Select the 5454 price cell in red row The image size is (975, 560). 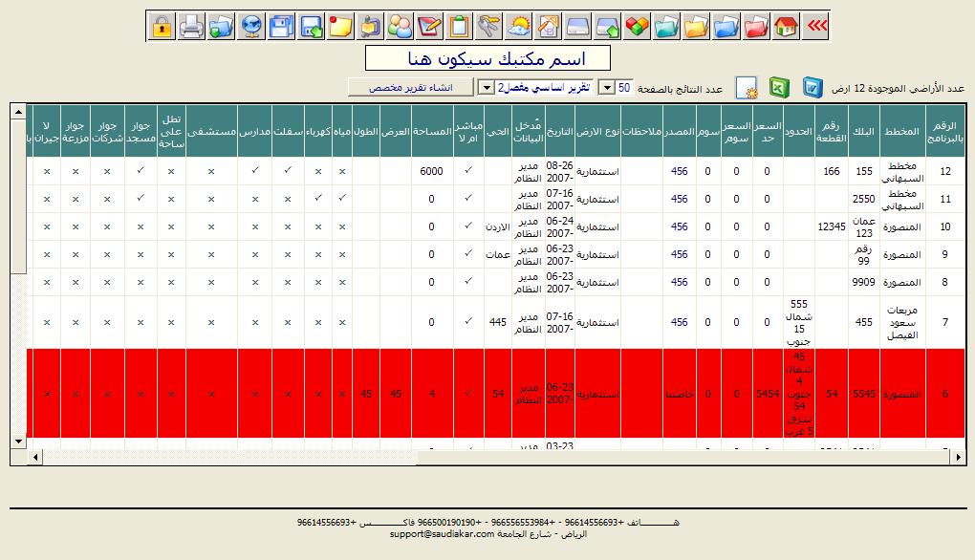768,394
